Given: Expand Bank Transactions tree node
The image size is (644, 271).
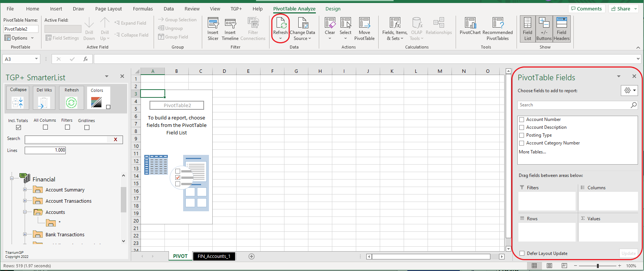Looking at the screenshot, I should tap(25, 234).
